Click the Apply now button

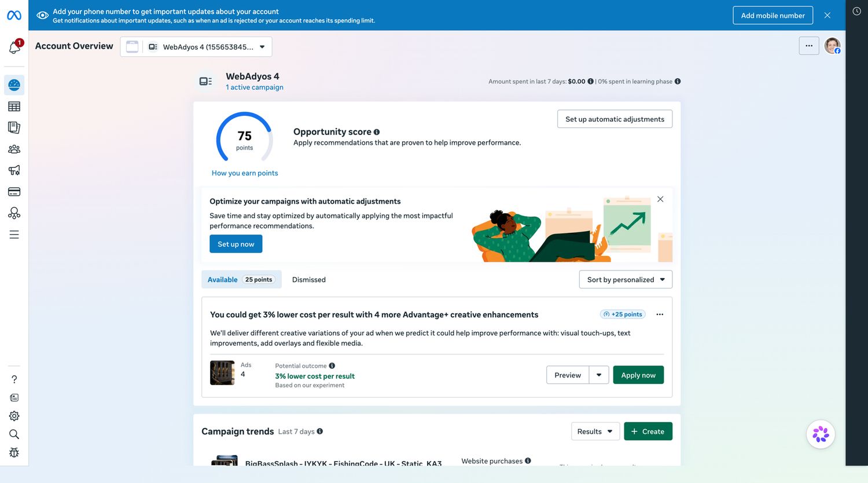(638, 375)
